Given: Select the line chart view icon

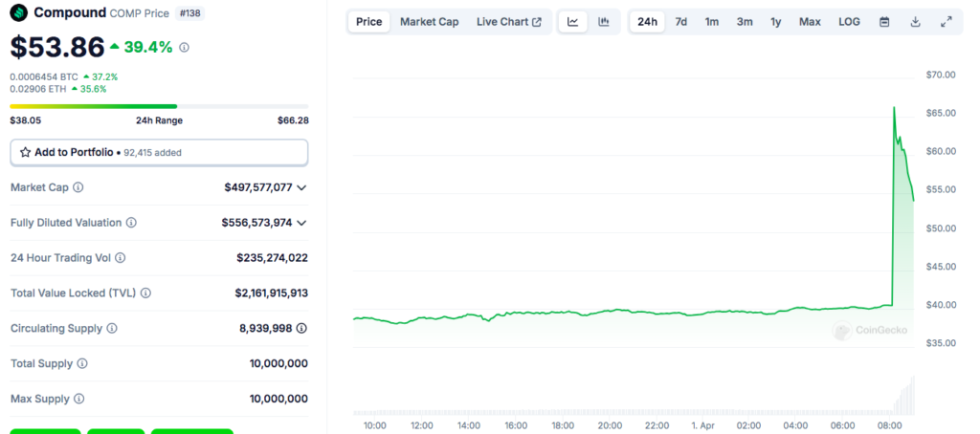Looking at the screenshot, I should pos(572,22).
